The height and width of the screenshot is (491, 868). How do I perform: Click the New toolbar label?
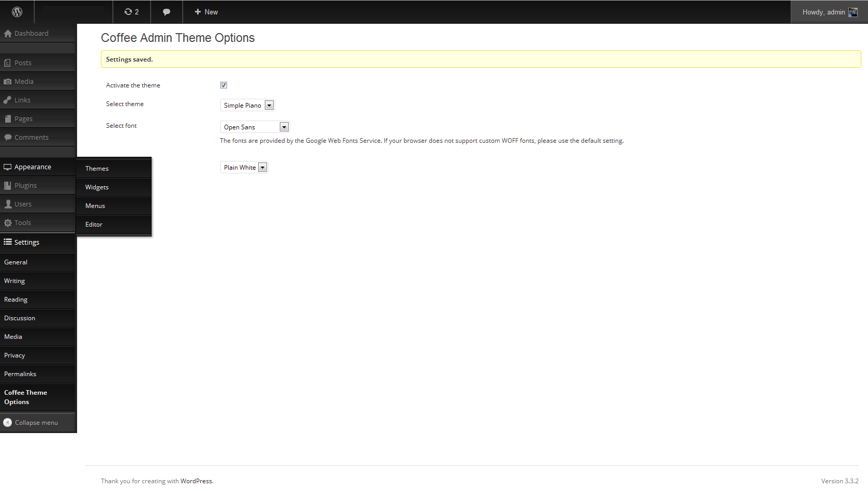(x=212, y=12)
